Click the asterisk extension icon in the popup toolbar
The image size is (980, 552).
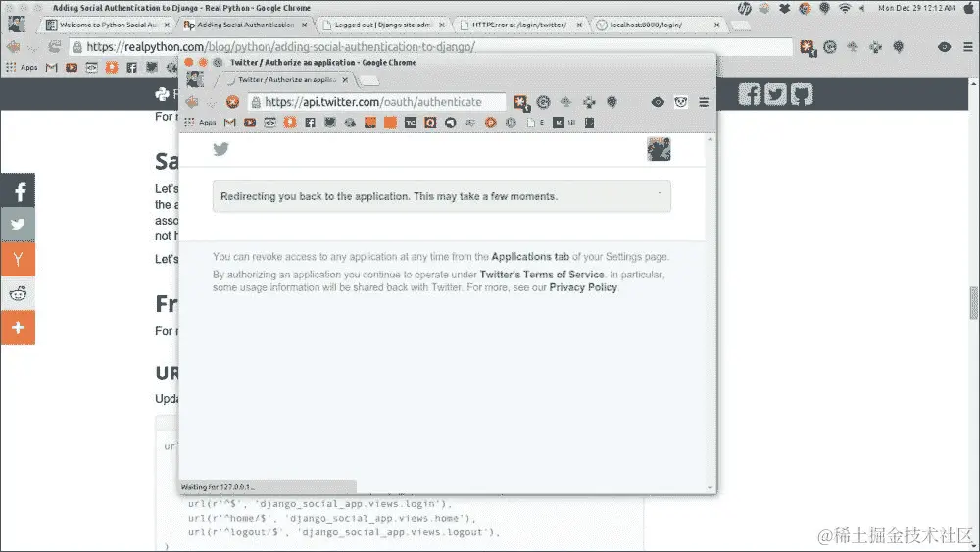click(x=520, y=103)
